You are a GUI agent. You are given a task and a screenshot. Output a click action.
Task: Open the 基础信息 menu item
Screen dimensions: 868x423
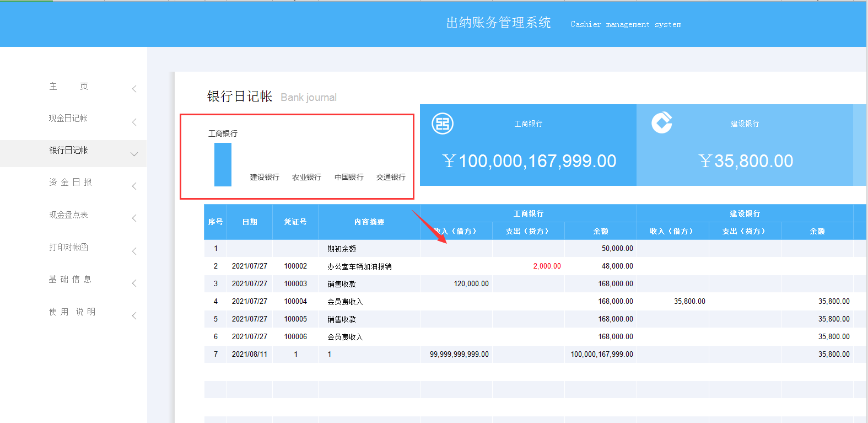click(x=70, y=280)
